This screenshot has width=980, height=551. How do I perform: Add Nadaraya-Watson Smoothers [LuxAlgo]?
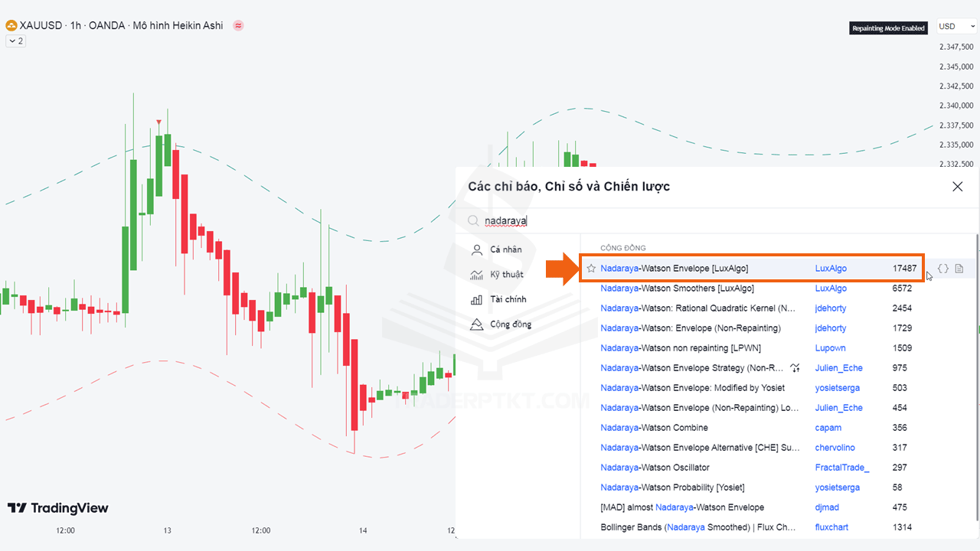677,289
